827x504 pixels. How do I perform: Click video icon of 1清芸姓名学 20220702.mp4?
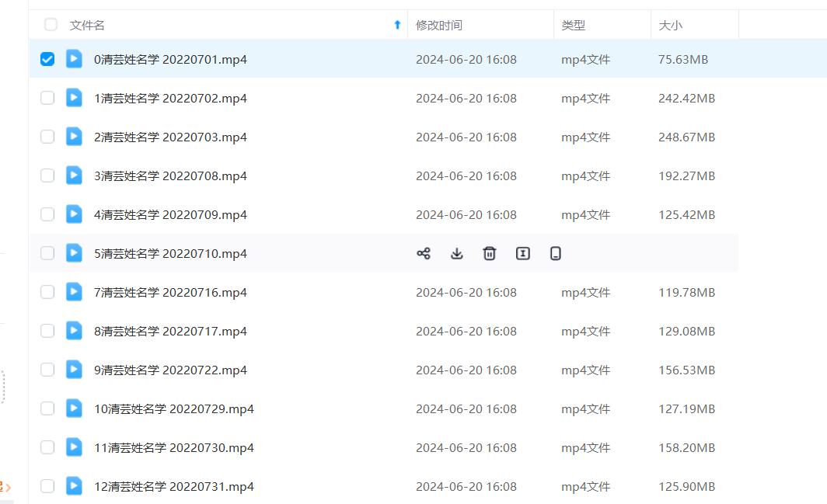(x=74, y=98)
